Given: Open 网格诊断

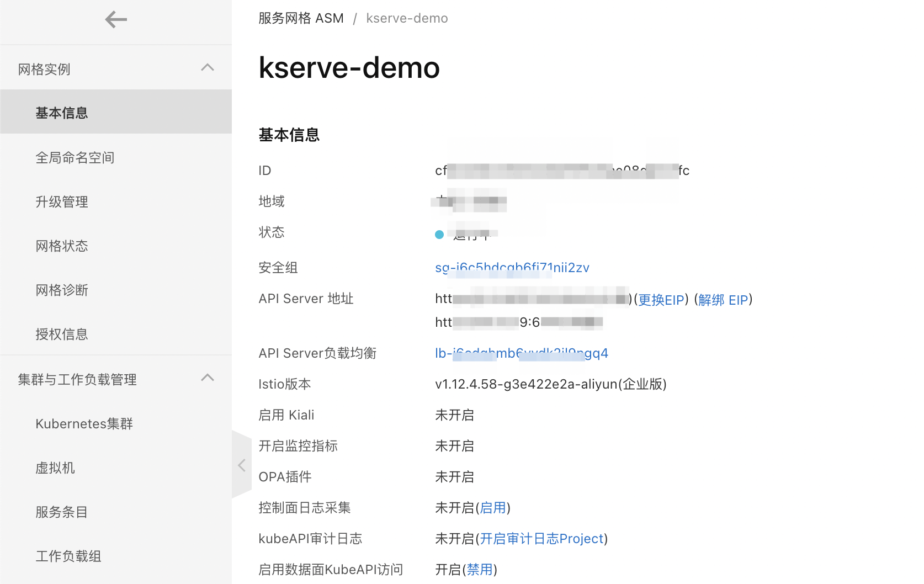Looking at the screenshot, I should coord(61,290).
